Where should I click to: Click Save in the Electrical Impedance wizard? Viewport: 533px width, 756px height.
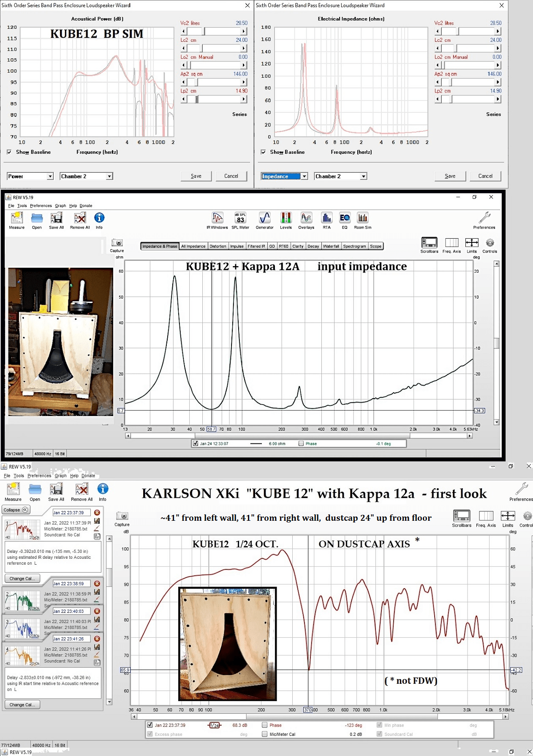(x=450, y=176)
